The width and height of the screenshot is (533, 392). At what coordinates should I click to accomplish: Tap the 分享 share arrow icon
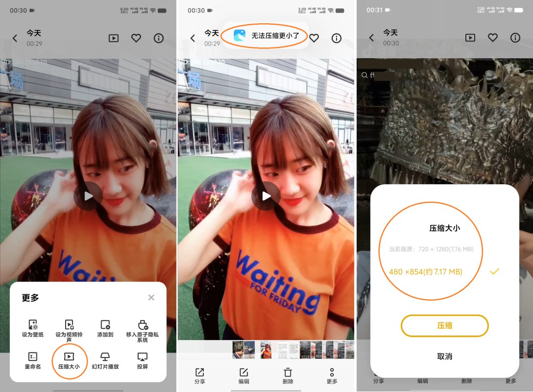(200, 372)
